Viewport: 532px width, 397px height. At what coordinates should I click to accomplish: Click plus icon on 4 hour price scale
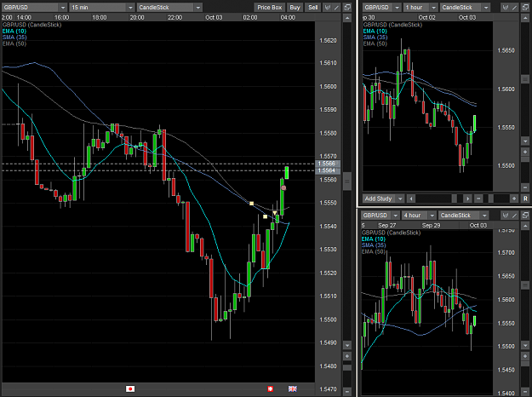tap(525, 356)
